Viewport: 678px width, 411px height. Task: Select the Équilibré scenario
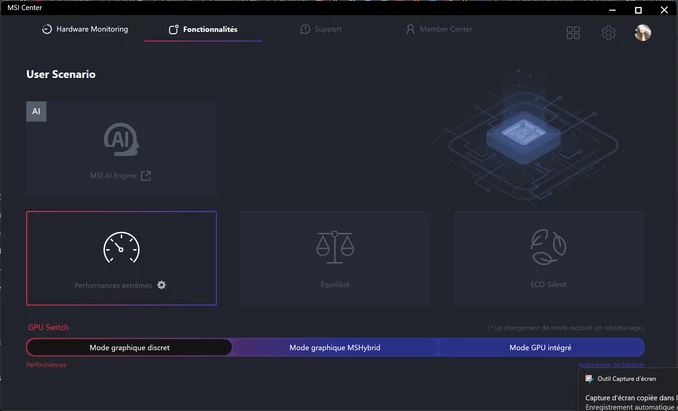335,258
